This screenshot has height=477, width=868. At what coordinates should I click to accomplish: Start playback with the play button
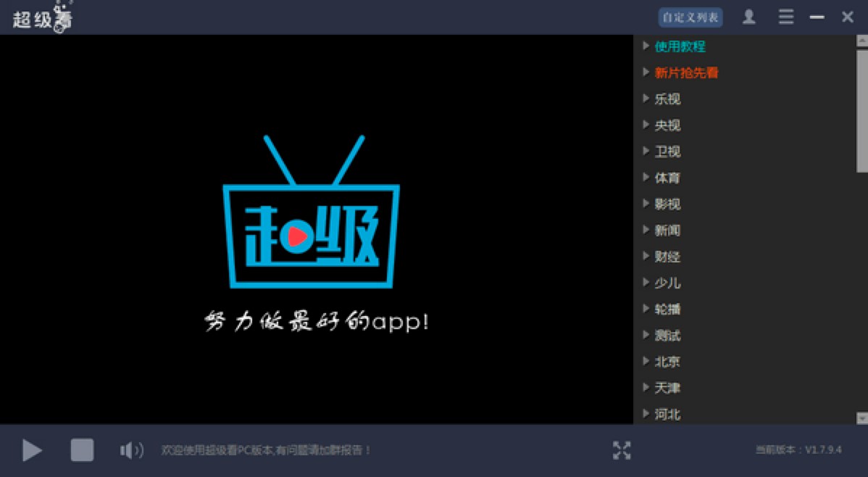click(32, 450)
